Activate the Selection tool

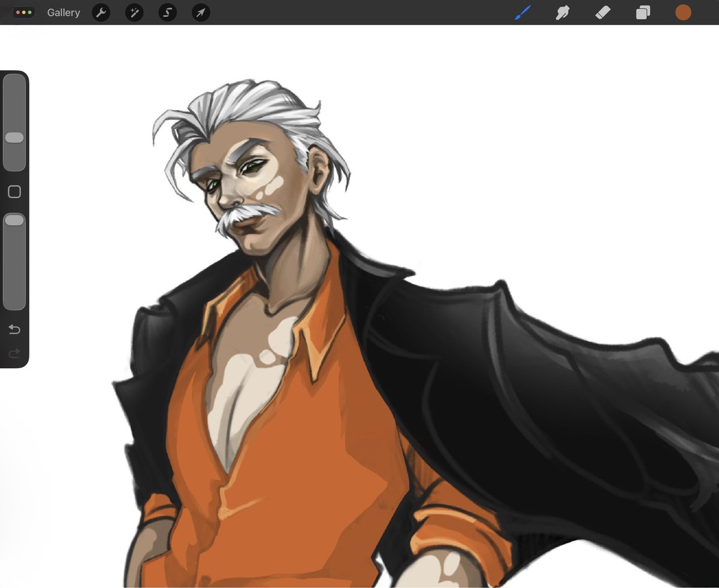(168, 13)
